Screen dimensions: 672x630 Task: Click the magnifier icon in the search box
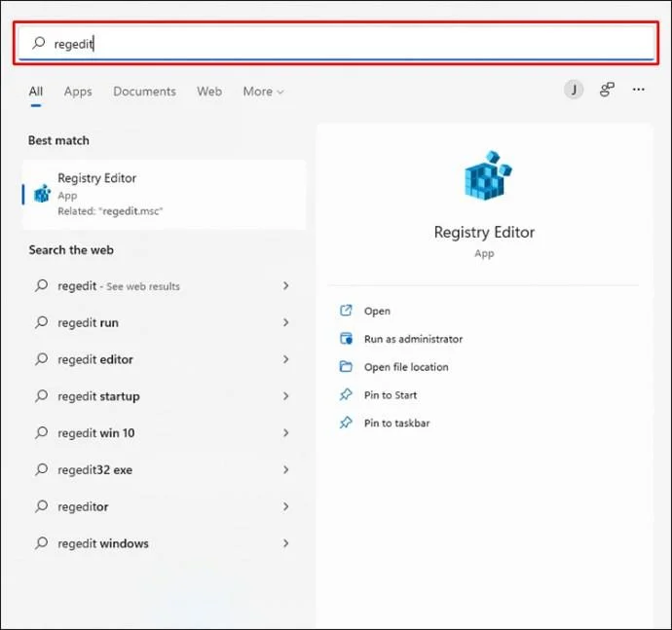tap(39, 43)
